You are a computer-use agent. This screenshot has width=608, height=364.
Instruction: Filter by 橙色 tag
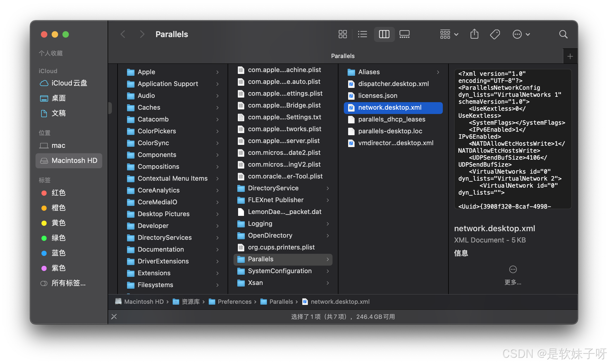coord(69,208)
